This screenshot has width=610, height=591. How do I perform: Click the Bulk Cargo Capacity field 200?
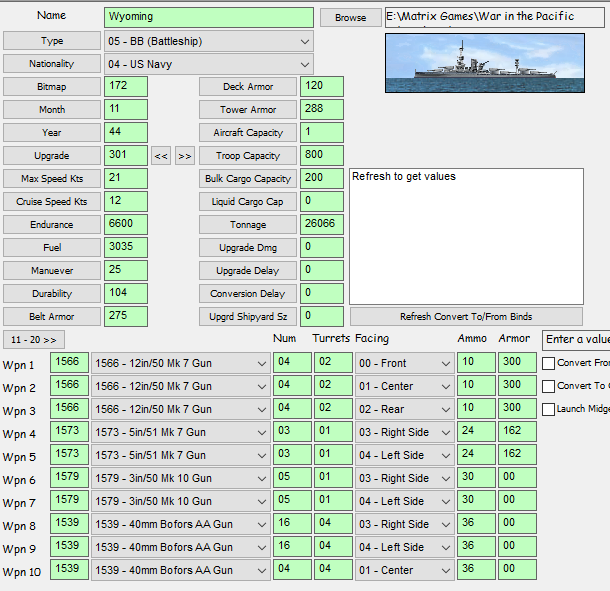coord(322,178)
